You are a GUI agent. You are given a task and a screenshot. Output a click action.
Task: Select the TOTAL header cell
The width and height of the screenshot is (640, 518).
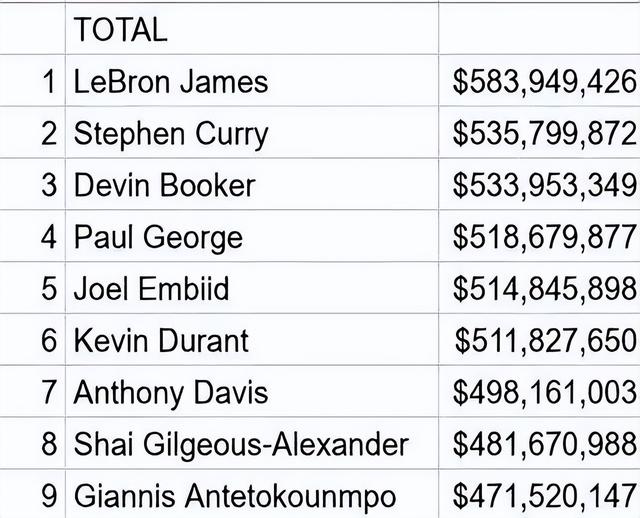pyautogui.click(x=252, y=29)
